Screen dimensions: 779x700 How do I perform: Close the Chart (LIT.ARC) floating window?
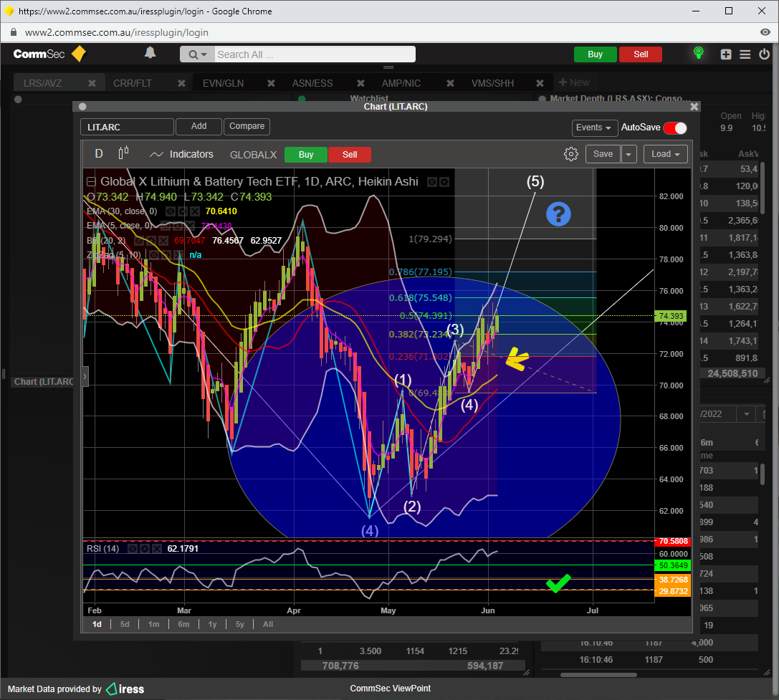tap(694, 106)
